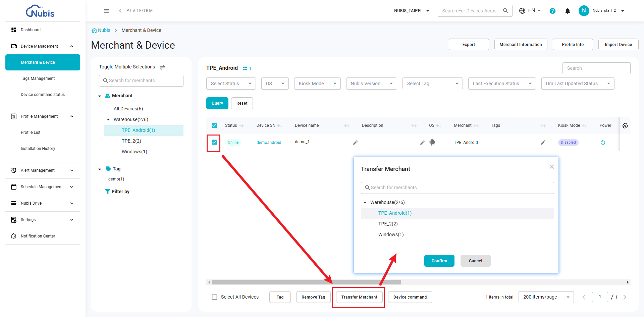Go to the next page arrow
Viewport: 644px width, 317px height.
tap(625, 297)
